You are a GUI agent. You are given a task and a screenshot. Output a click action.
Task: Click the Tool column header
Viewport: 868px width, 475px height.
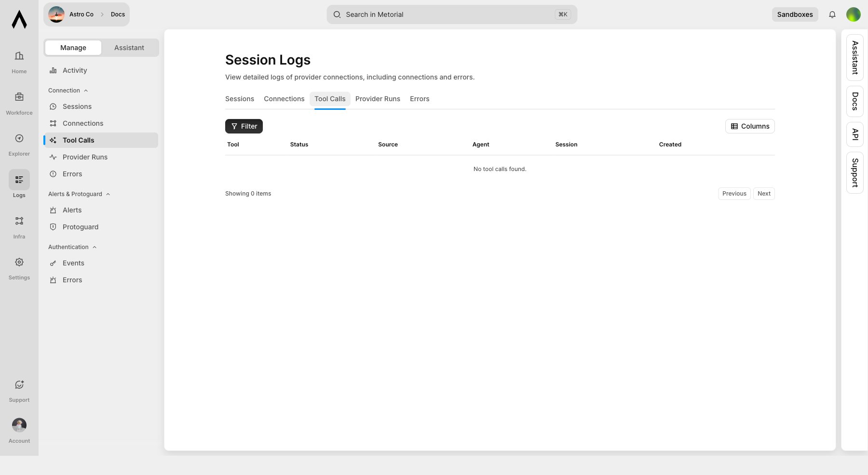[233, 145]
